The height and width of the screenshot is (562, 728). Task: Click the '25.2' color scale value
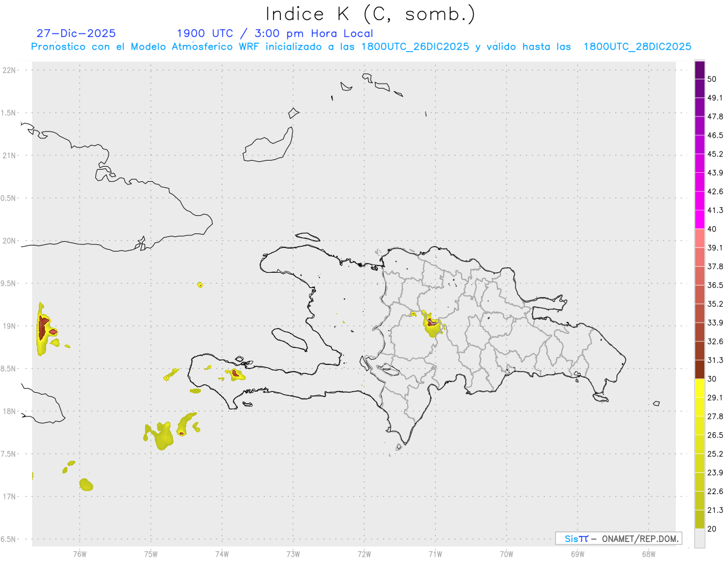716,454
